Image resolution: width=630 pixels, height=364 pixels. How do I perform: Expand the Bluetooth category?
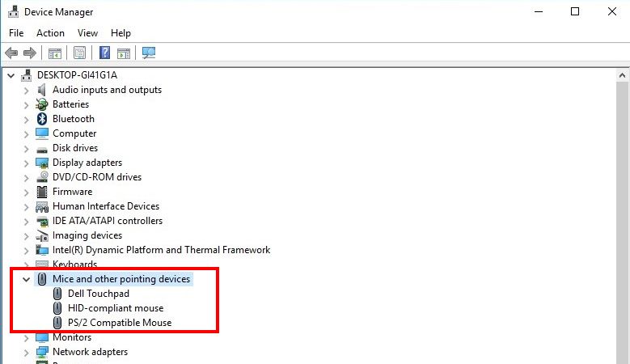26,120
